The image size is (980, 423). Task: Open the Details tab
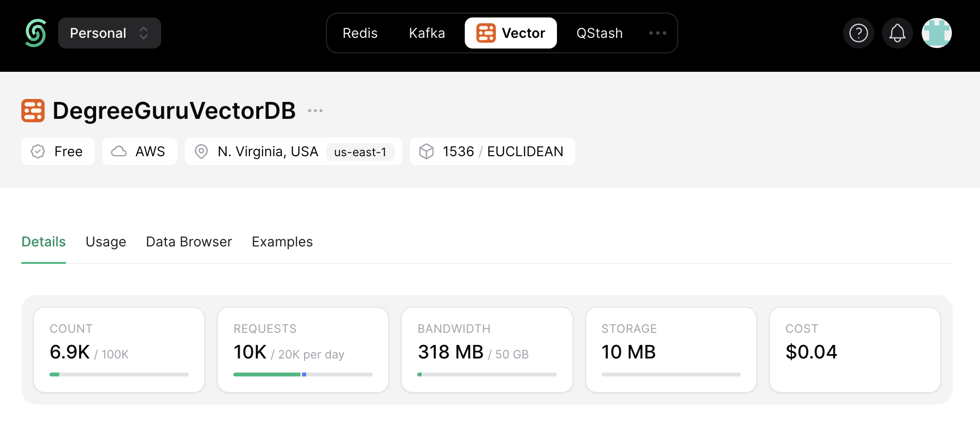click(x=44, y=242)
